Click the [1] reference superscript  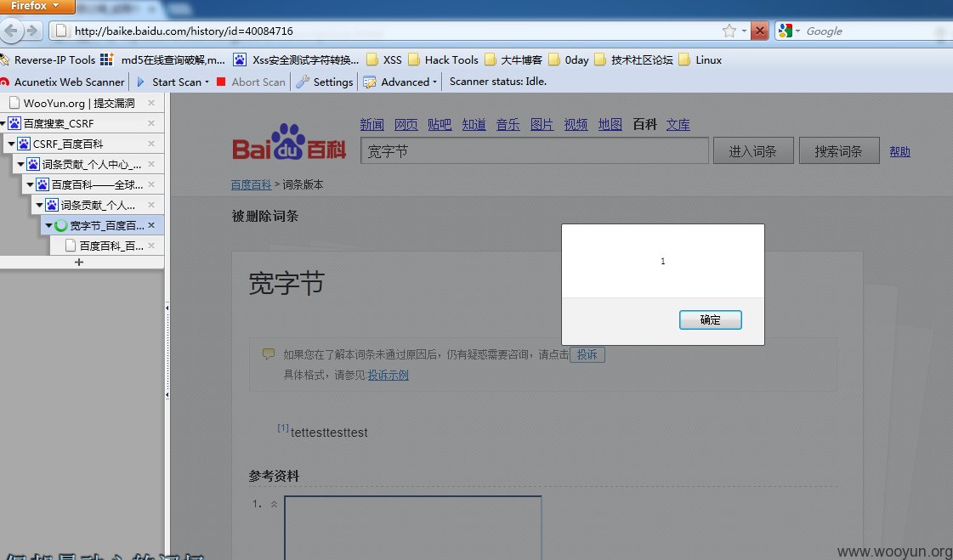click(x=282, y=427)
